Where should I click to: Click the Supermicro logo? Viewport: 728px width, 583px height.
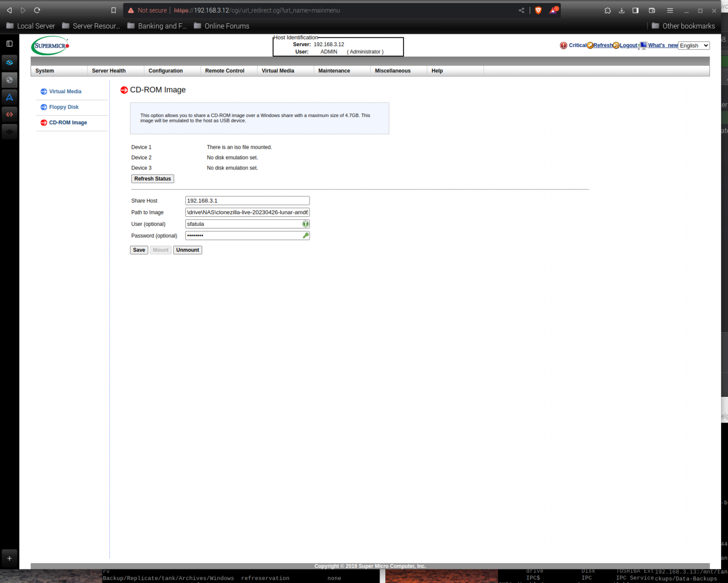(50, 46)
